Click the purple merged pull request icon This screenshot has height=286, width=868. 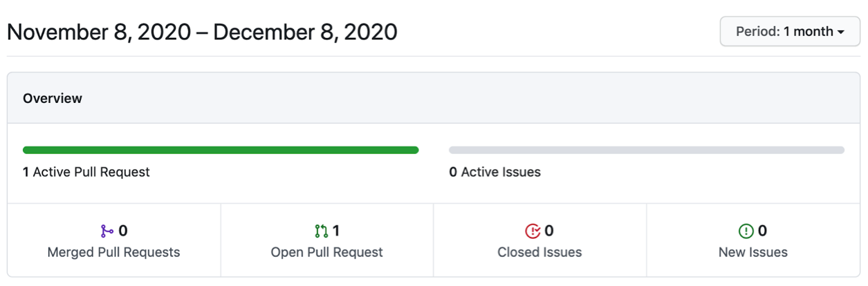[107, 231]
